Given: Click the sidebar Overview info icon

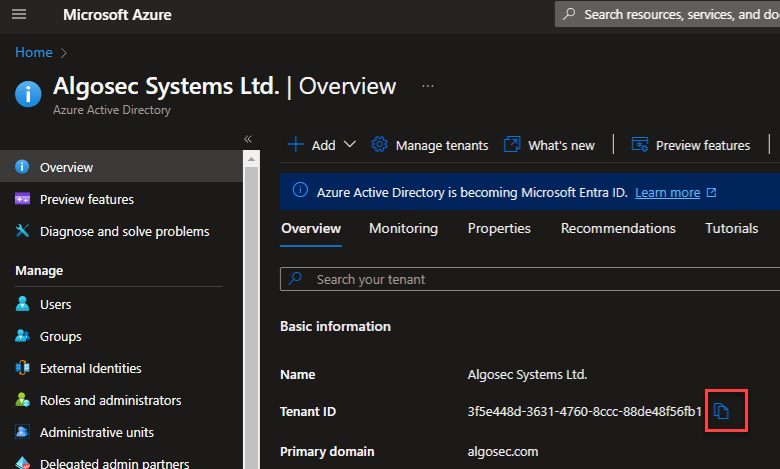Looking at the screenshot, I should click(x=22, y=167).
